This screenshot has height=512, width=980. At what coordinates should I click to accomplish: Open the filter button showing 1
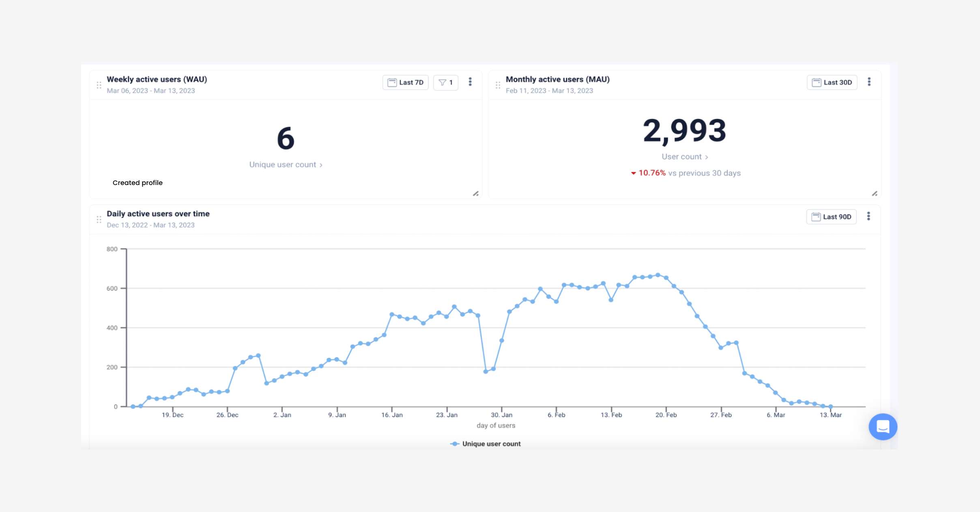click(445, 82)
